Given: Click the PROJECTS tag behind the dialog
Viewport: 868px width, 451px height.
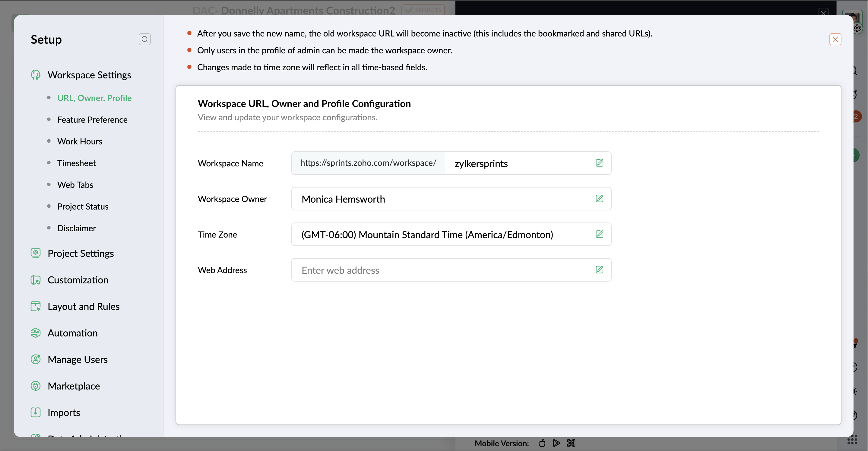Looking at the screenshot, I should 423,10.
